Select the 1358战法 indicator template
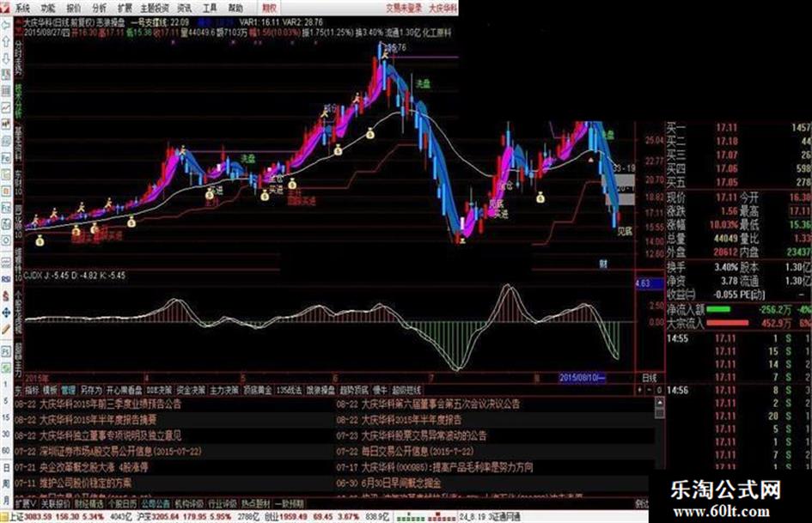The image size is (812, 523). pyautogui.click(x=290, y=390)
